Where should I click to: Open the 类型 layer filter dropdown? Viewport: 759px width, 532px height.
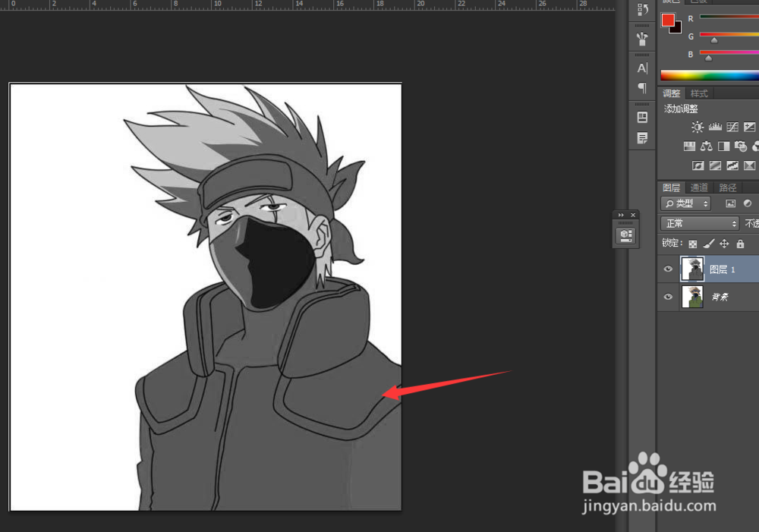click(686, 204)
